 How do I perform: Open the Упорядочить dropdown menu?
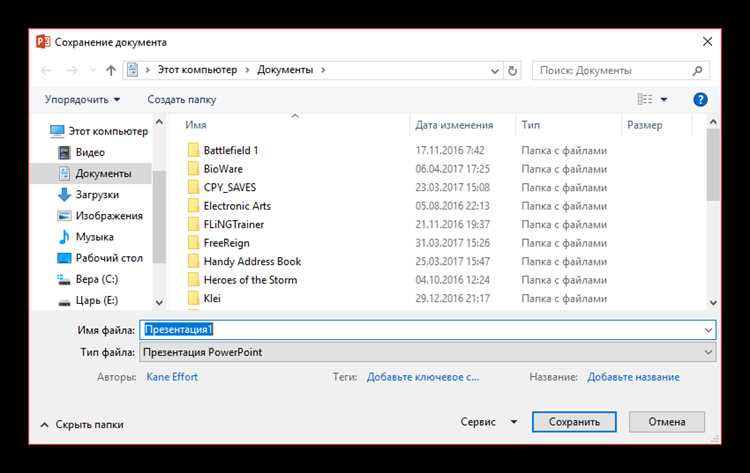(82, 99)
